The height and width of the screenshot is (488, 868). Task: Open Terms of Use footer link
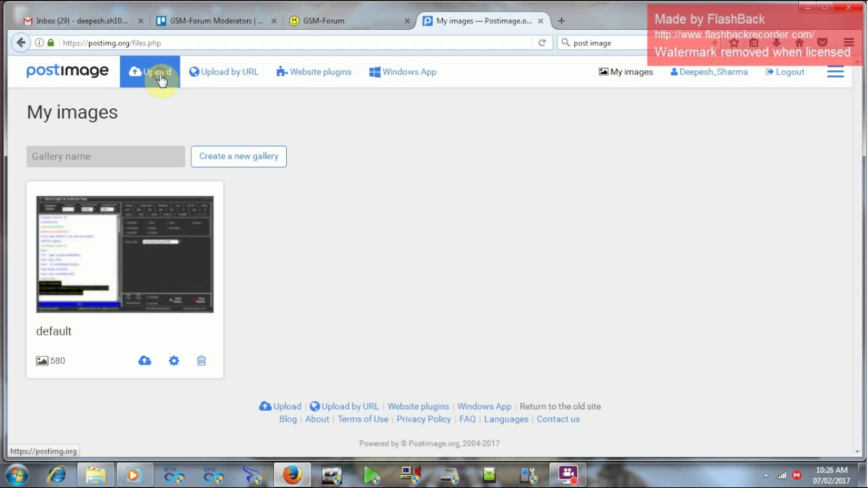(x=363, y=419)
